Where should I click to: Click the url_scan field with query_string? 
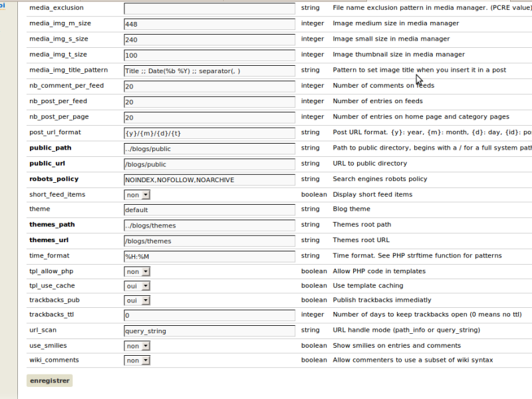point(209,331)
